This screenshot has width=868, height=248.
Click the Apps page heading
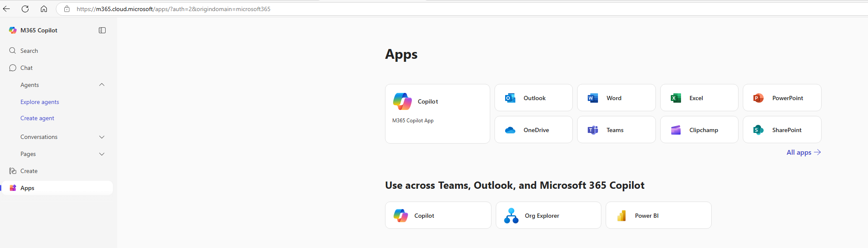pos(401,55)
